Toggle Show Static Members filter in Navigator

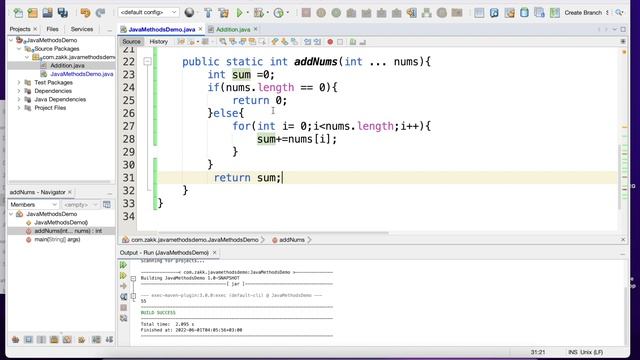click(x=41, y=339)
